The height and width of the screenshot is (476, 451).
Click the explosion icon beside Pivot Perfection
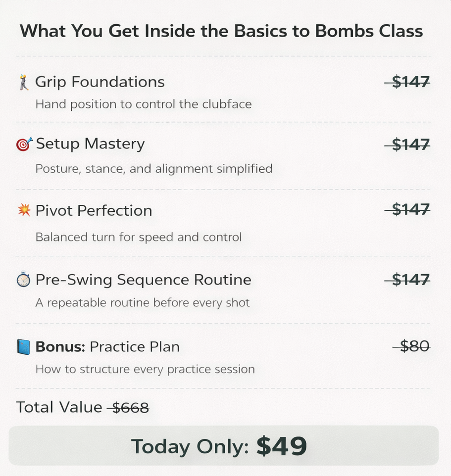(x=24, y=210)
